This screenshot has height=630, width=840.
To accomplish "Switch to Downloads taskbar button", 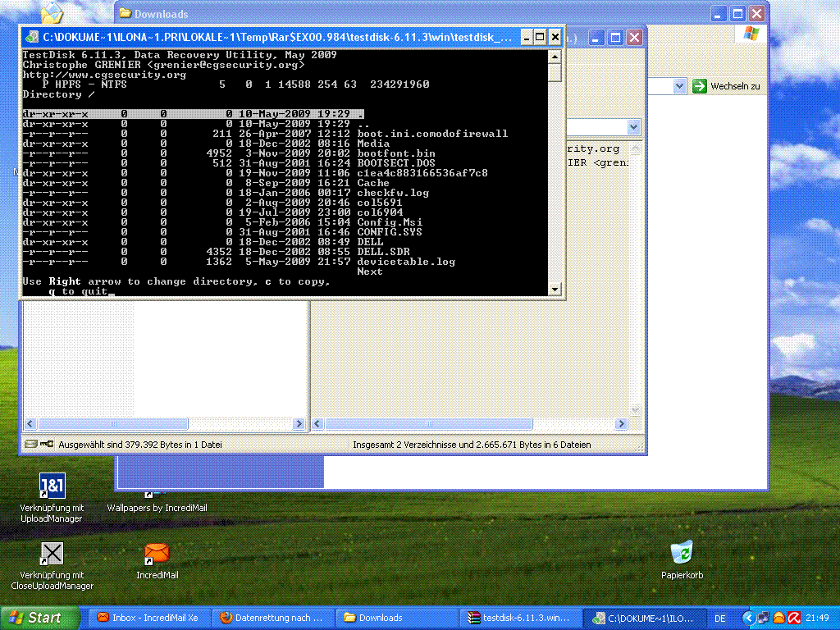I will click(396, 618).
